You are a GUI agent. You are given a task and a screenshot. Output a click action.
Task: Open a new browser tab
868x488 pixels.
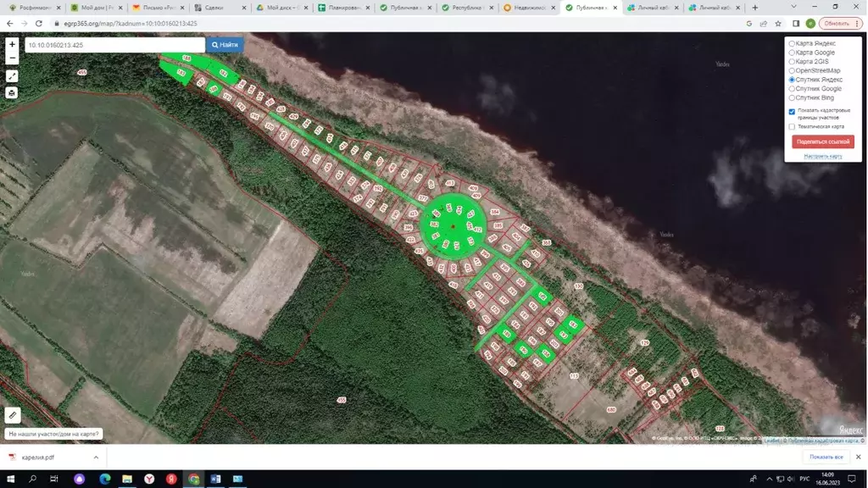755,8
